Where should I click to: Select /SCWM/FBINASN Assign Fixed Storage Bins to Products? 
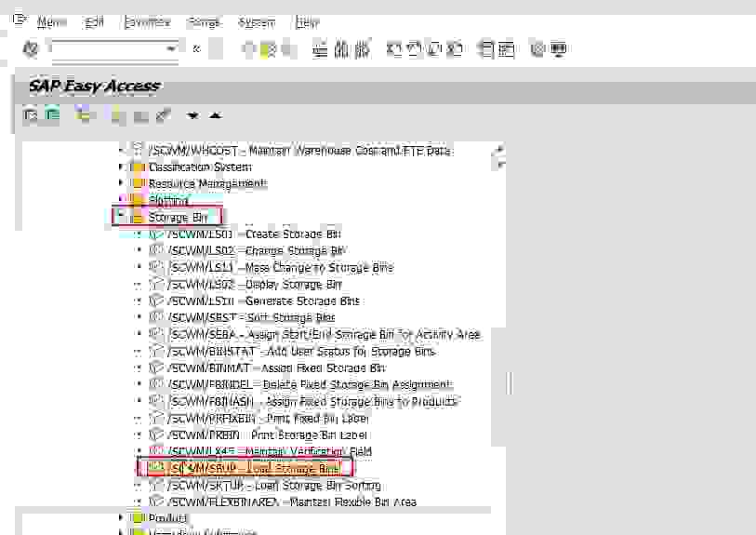coord(312,402)
